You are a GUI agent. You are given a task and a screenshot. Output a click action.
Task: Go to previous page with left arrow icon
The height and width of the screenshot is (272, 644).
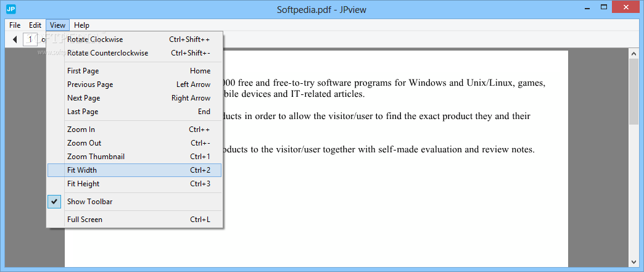(15, 39)
